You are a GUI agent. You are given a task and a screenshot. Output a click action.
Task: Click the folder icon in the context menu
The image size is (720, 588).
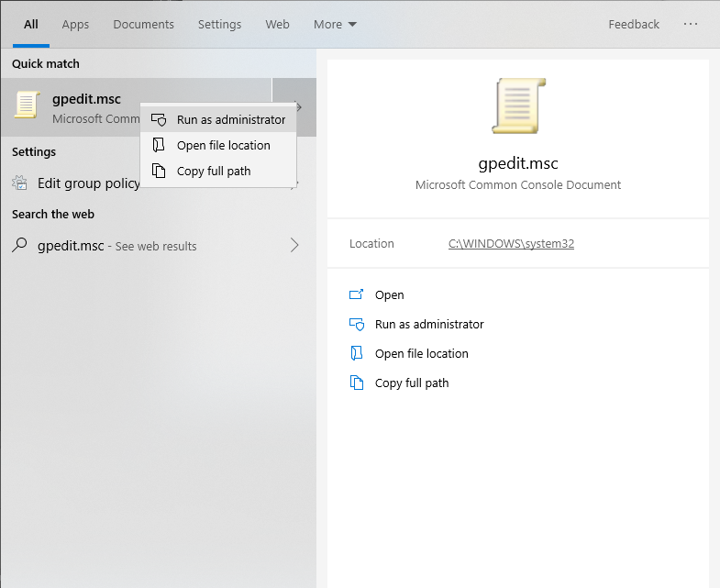(160, 146)
